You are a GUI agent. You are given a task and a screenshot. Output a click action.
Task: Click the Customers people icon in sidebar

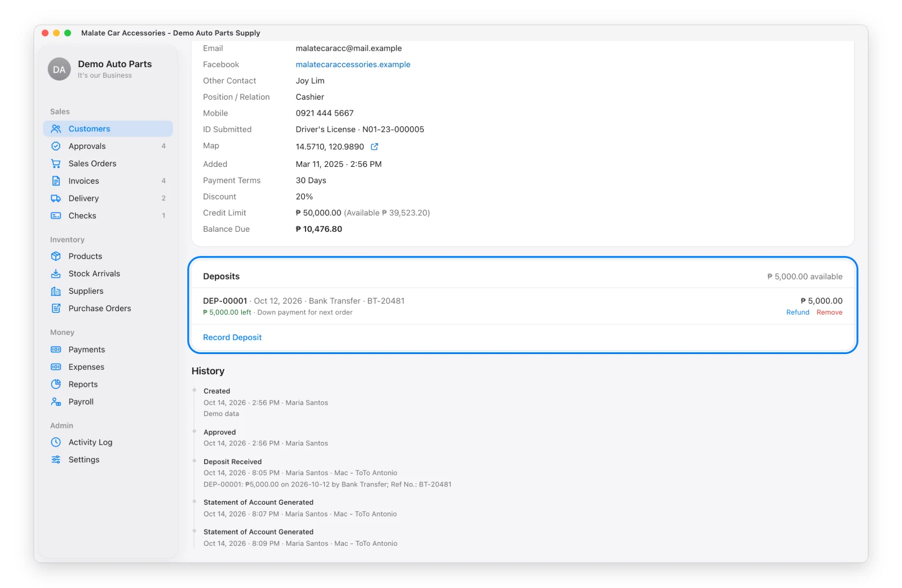56,129
